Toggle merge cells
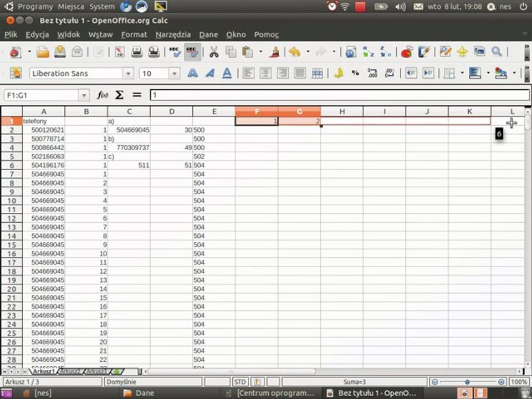The width and height of the screenshot is (532, 399). (317, 73)
